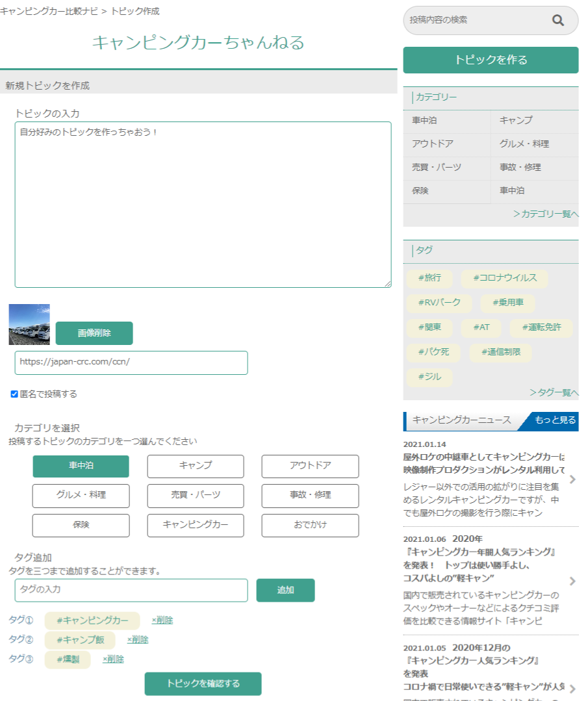Expand the full category list via カテゴリ一覧へ
This screenshot has height=701, width=588.
[545, 214]
